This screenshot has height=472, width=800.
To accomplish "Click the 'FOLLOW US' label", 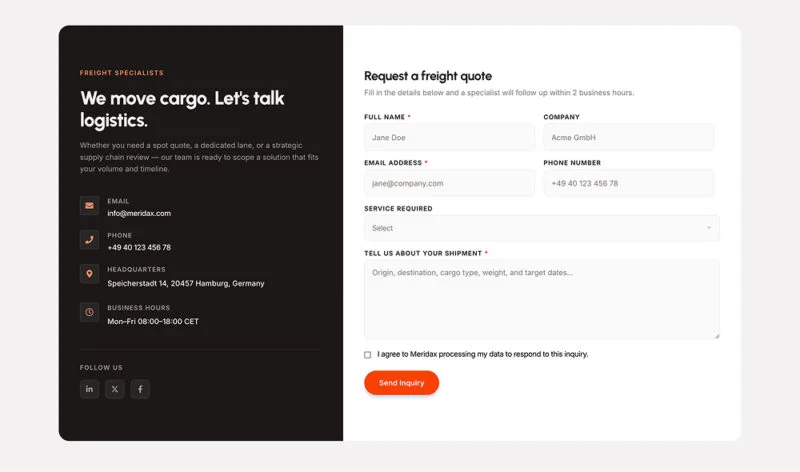I will click(101, 367).
